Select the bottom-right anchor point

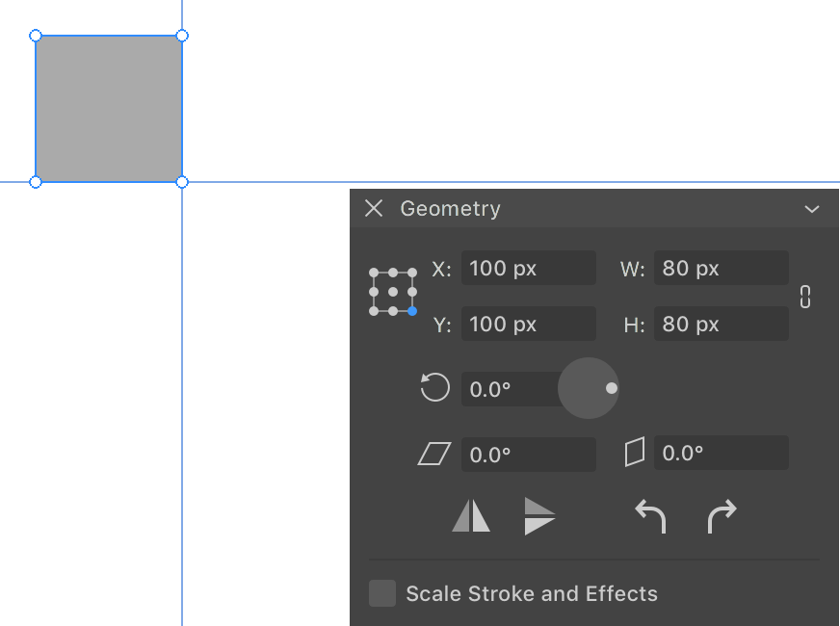(x=412, y=311)
